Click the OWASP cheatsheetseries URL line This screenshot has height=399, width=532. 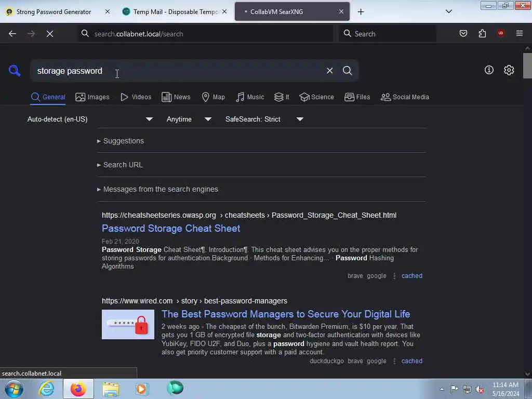pos(249,215)
